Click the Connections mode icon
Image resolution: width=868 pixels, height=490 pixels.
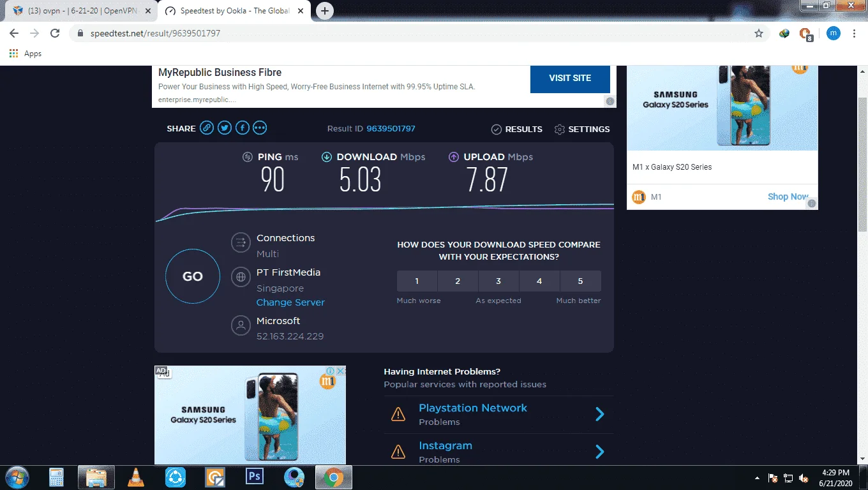[241, 242]
